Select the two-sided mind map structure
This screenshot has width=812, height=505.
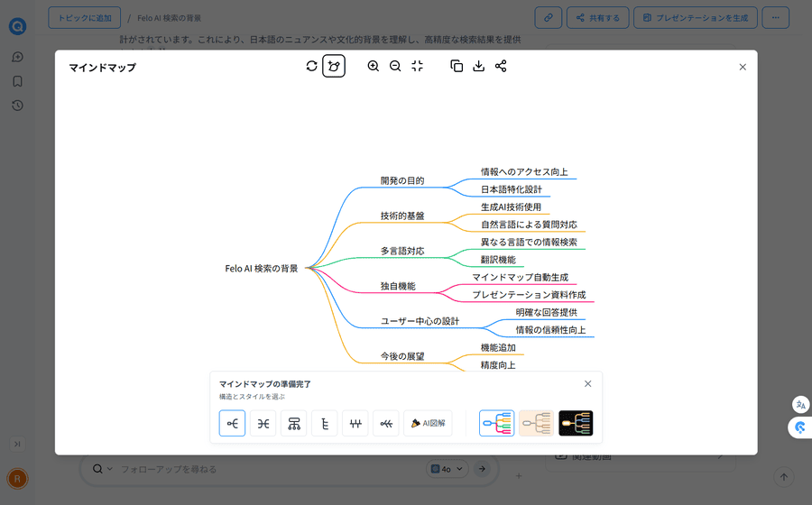263,423
